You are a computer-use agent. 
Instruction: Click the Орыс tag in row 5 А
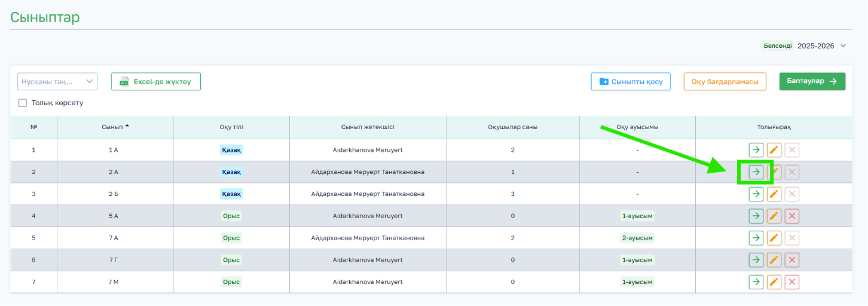coord(231,216)
